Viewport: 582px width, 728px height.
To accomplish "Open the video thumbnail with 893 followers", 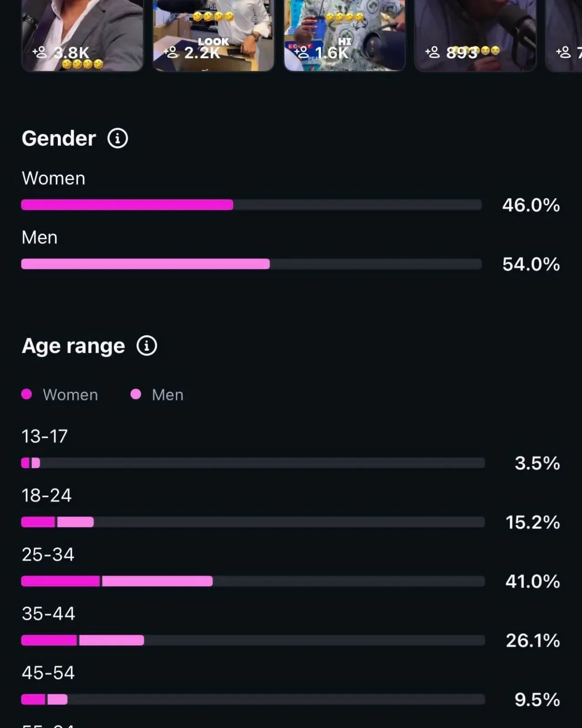I will click(x=475, y=35).
